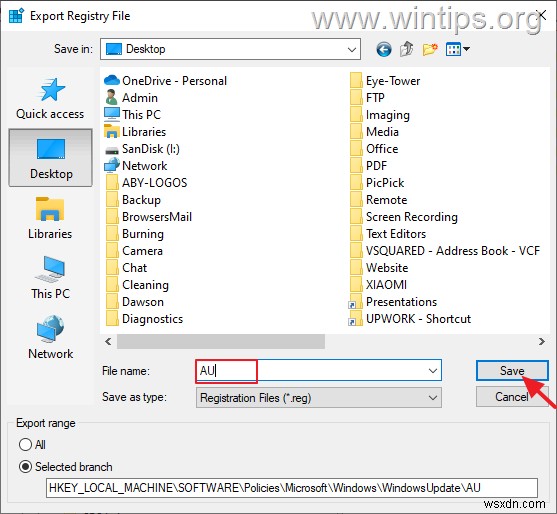557x514 pixels.
Task: Click the selected branch registry path field
Action: [292, 488]
